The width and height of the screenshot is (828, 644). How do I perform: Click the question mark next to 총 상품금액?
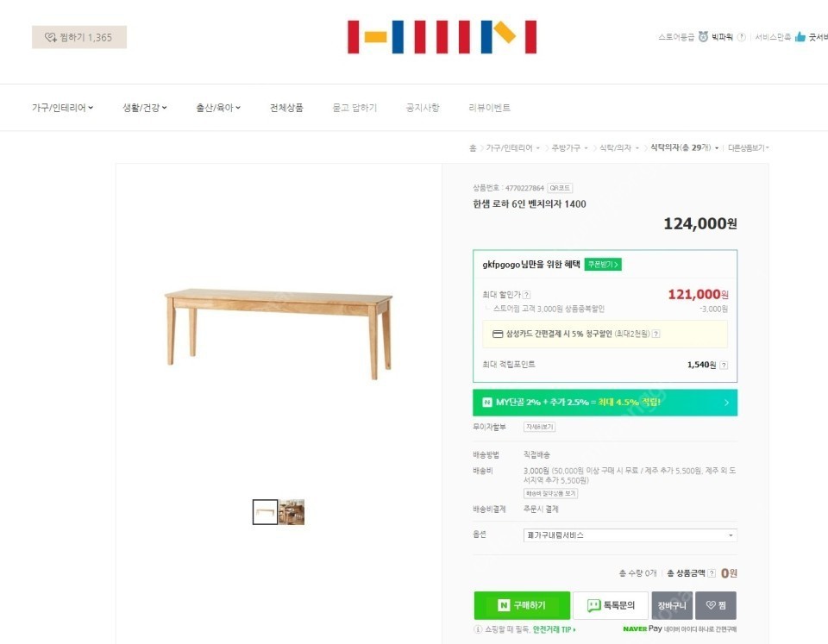pyautogui.click(x=711, y=572)
